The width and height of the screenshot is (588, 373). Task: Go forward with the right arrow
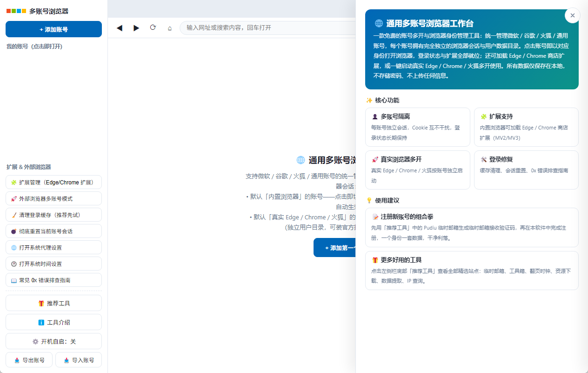(x=136, y=28)
